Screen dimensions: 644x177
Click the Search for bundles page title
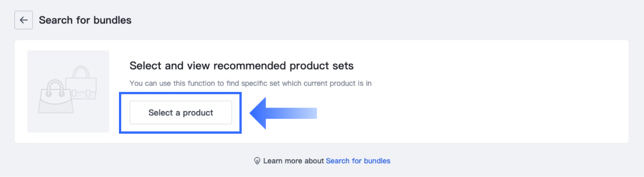85,20
